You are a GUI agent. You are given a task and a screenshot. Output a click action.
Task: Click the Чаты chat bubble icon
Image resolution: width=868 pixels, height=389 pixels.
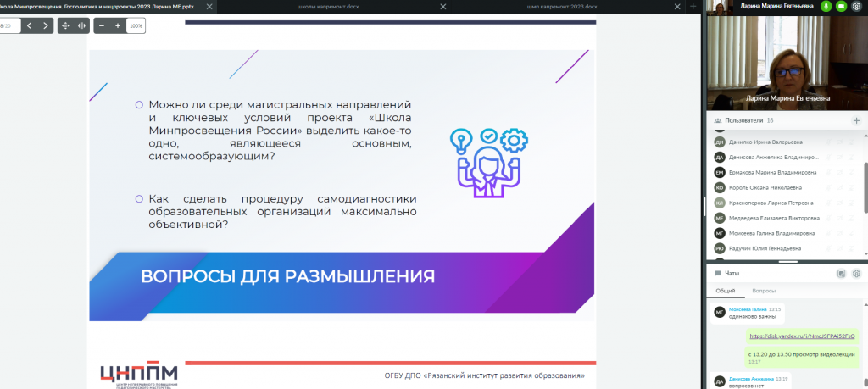point(718,274)
